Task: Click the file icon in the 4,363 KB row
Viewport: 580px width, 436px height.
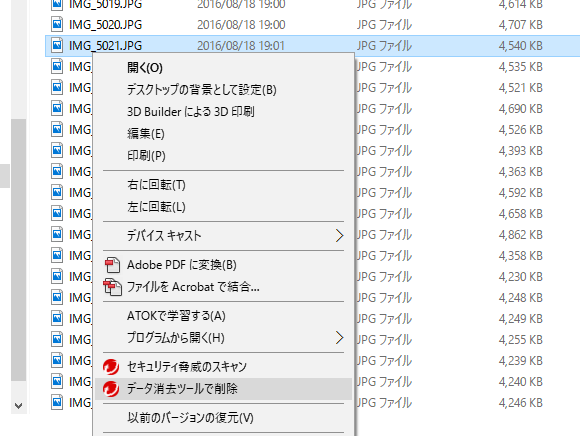Action: click(x=57, y=172)
